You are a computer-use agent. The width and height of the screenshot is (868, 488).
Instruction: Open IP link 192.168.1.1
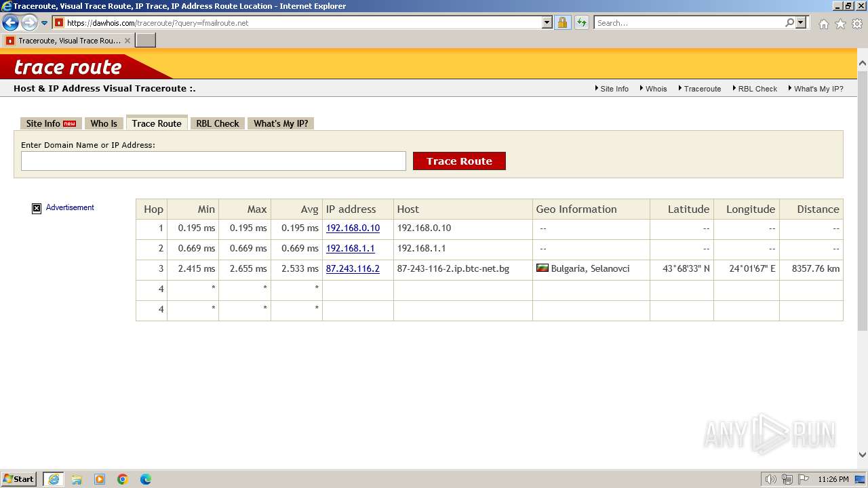click(x=350, y=248)
